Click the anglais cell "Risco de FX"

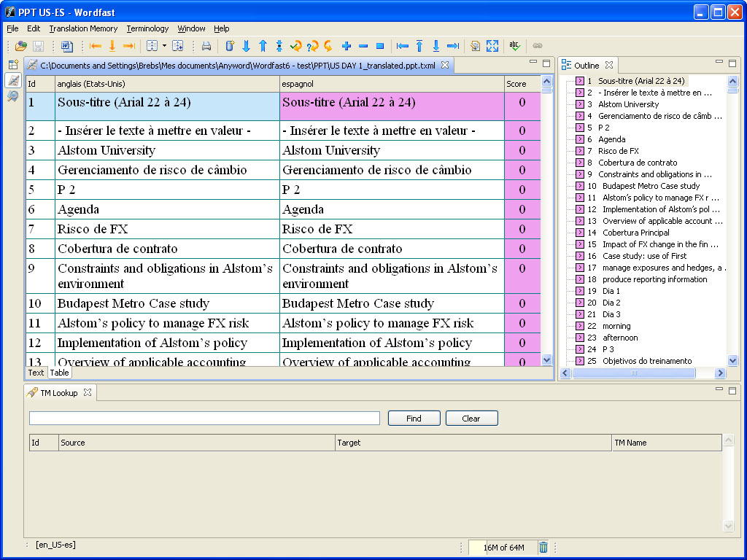[x=167, y=229]
